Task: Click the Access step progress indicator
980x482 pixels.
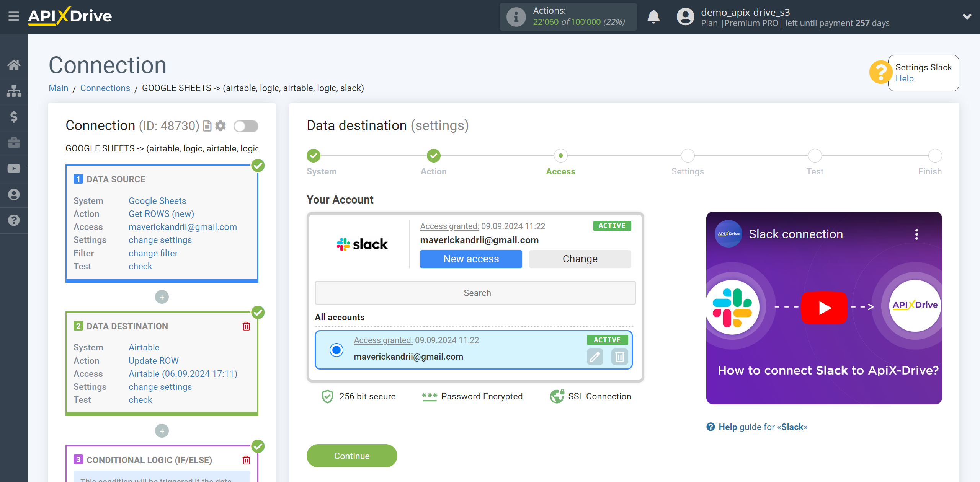Action: [560, 155]
